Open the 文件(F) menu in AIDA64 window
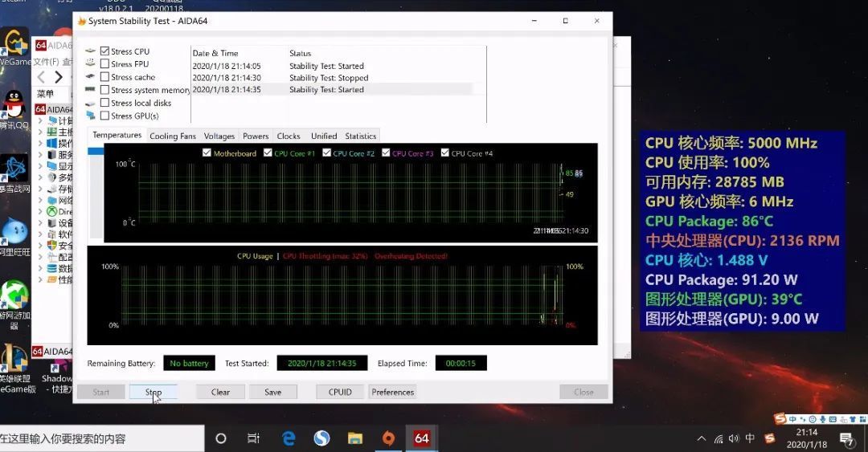 [46, 61]
